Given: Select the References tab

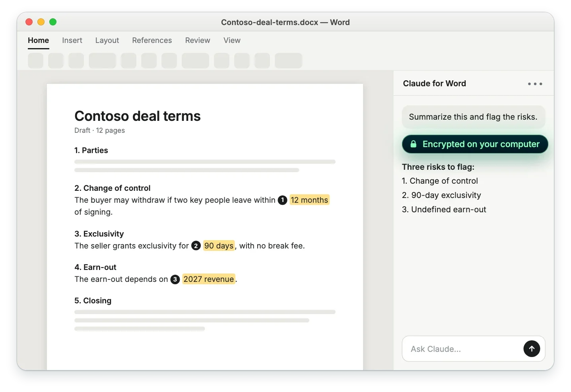Looking at the screenshot, I should tap(152, 40).
